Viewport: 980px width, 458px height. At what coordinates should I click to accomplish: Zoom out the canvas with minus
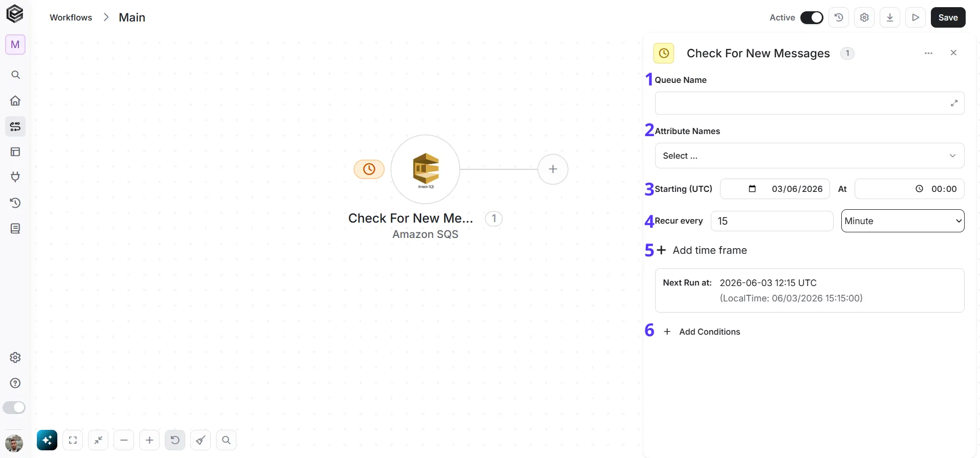coord(124,440)
